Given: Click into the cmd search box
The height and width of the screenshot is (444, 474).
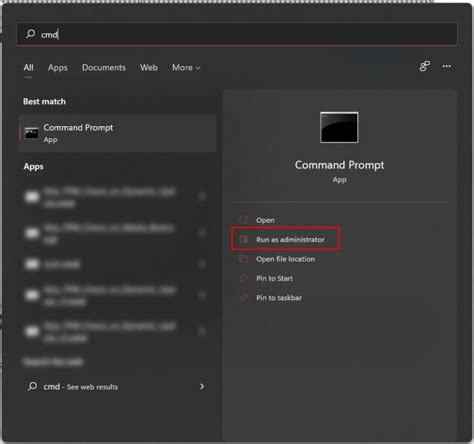Looking at the screenshot, I should (237, 34).
